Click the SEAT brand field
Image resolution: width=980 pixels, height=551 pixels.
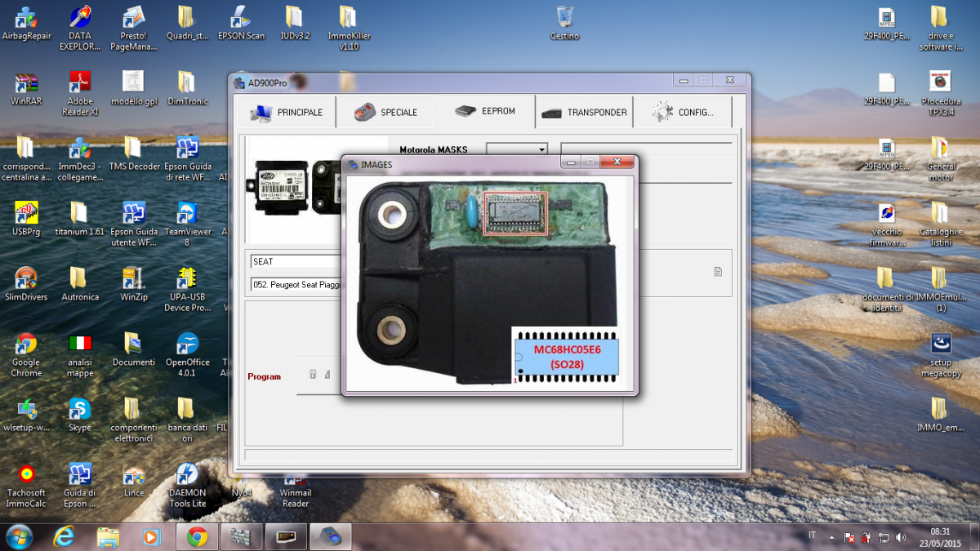coord(295,262)
